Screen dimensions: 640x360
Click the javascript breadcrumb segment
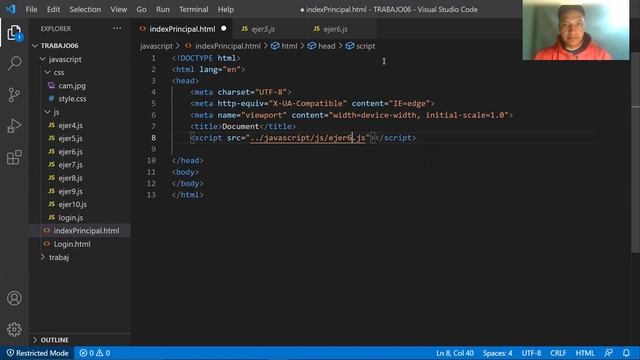156,46
